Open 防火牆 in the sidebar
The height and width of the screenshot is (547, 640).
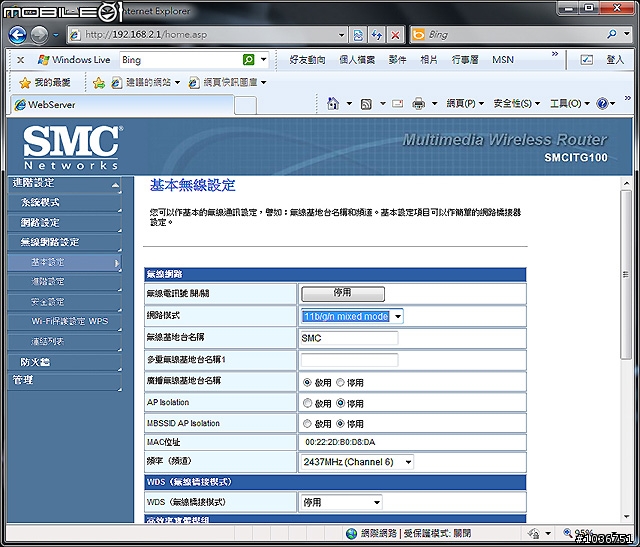[x=64, y=362]
